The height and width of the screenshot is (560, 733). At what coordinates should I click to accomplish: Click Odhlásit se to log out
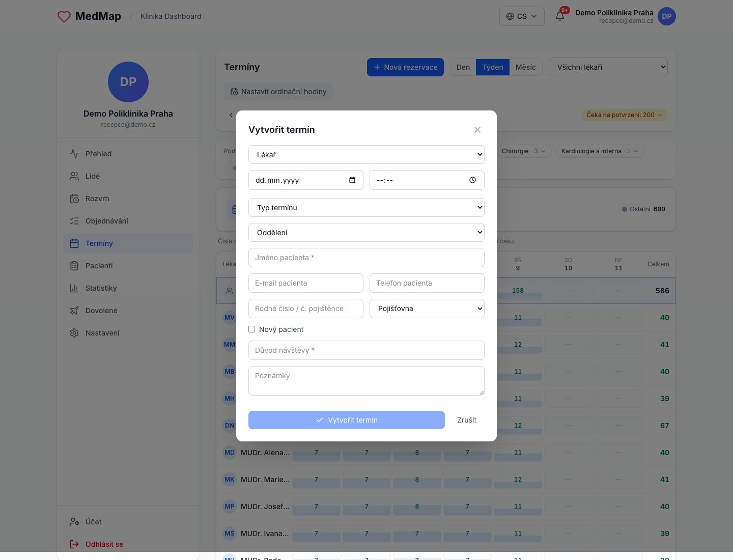click(128, 544)
